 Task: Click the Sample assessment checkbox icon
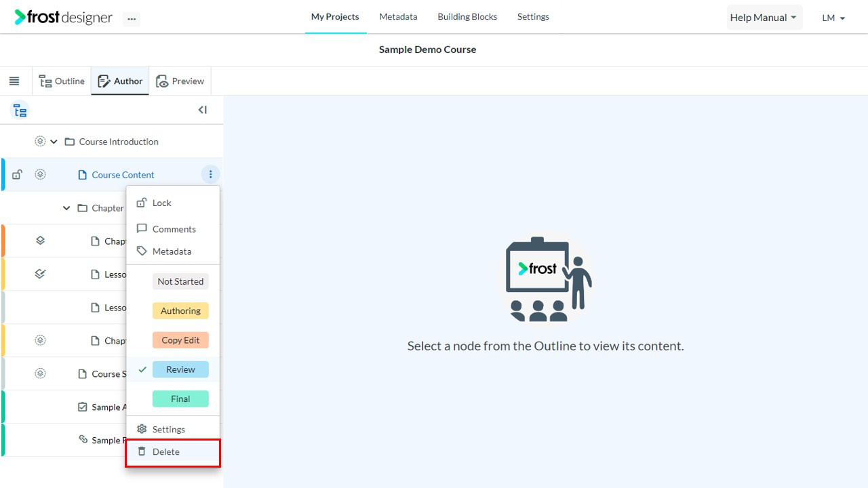pyautogui.click(x=83, y=407)
